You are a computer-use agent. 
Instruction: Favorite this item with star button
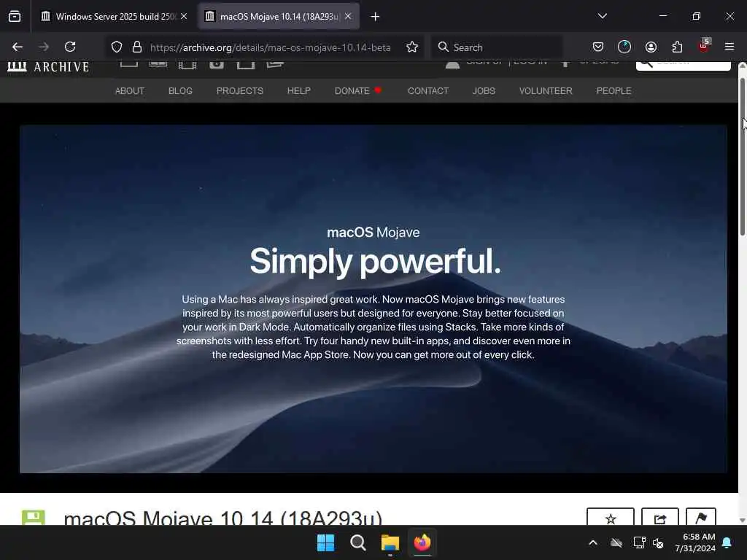(611, 517)
